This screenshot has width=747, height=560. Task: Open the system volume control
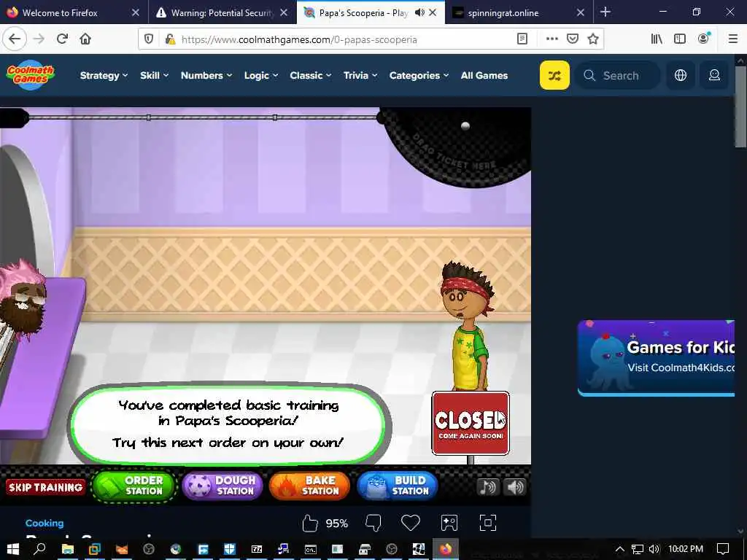click(x=654, y=549)
